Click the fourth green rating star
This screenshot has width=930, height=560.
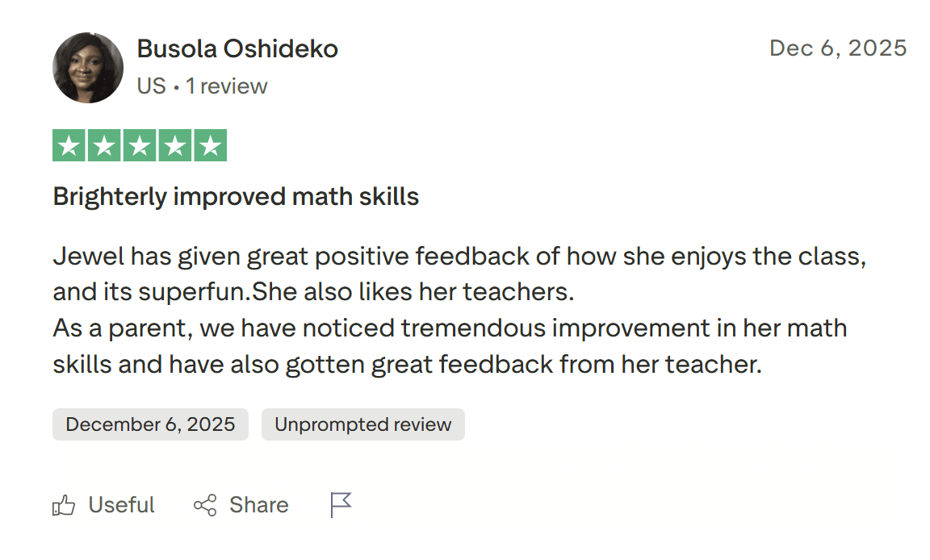pos(174,145)
